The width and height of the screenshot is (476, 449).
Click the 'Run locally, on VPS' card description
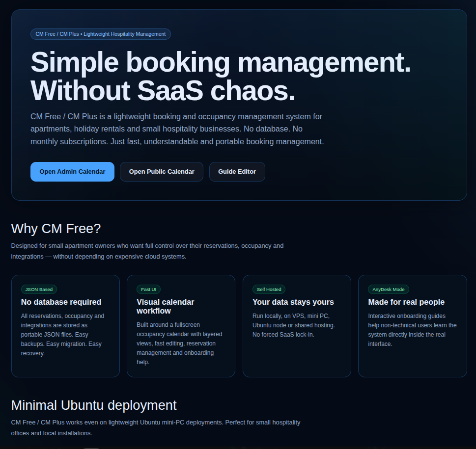click(x=294, y=325)
